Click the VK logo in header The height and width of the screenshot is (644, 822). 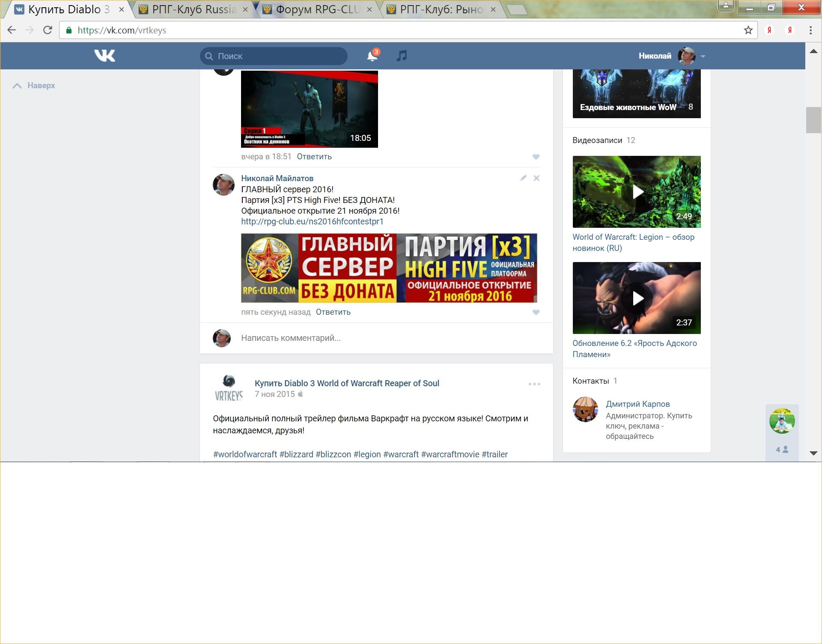coord(104,56)
